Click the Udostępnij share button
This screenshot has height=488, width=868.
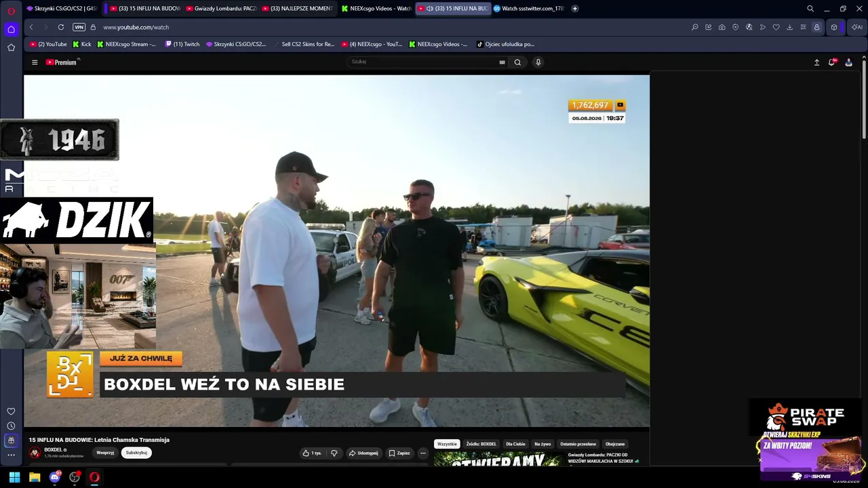tap(363, 453)
